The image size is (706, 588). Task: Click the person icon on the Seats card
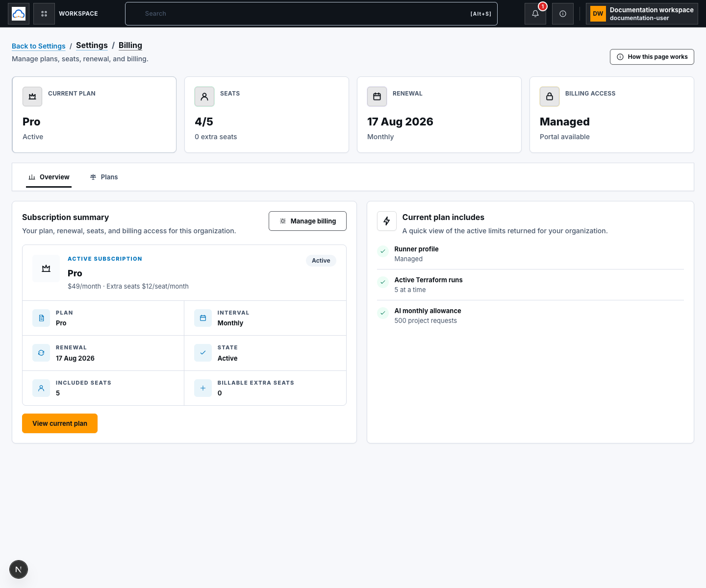pos(204,97)
